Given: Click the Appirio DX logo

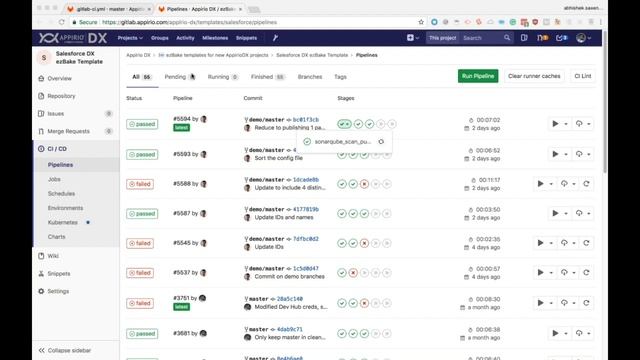Looking at the screenshot, I should pos(73,38).
